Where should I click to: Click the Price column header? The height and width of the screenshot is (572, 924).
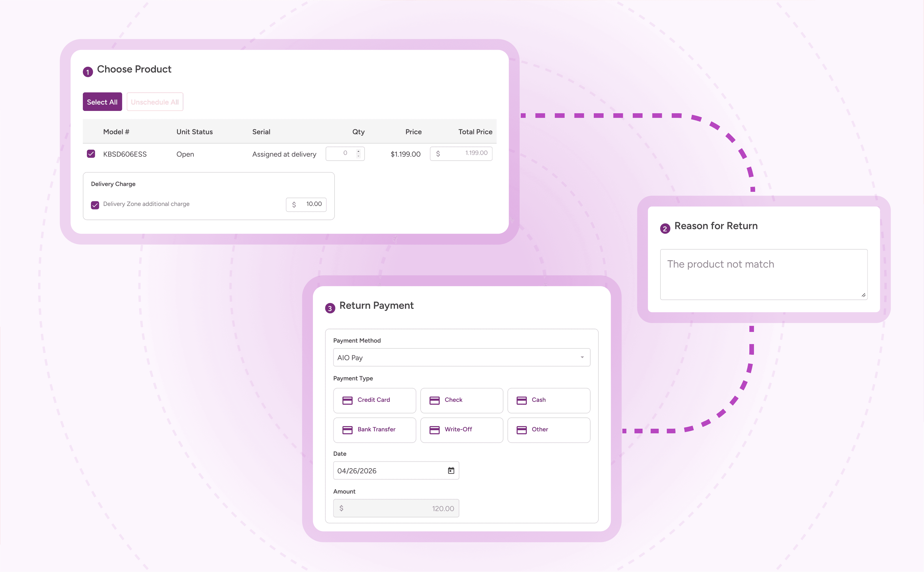[x=413, y=132]
